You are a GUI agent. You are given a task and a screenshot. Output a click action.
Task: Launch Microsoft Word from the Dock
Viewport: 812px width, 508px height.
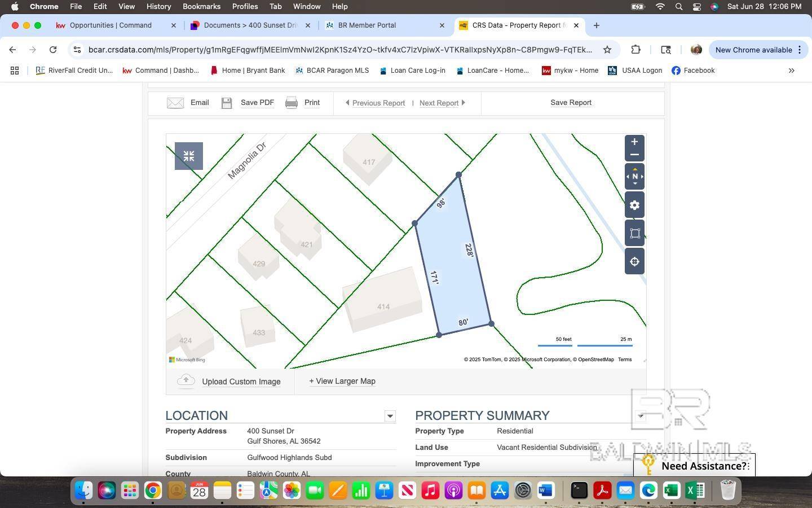pyautogui.click(x=545, y=490)
